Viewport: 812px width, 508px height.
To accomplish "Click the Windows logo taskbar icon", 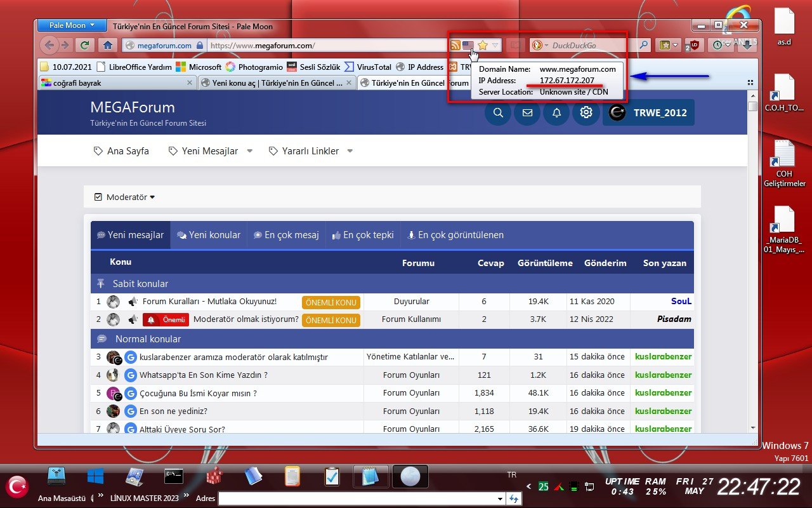I will pyautogui.click(x=96, y=476).
